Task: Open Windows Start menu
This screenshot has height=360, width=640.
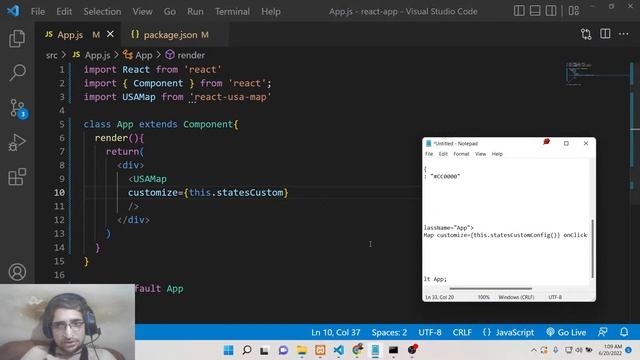Action: 229,350
